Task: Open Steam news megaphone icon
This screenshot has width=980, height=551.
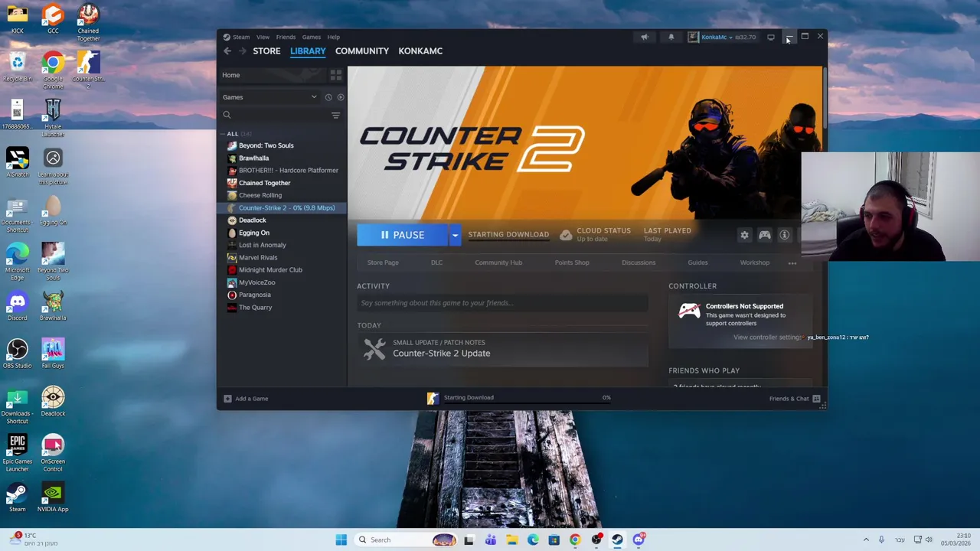Action: tap(645, 37)
